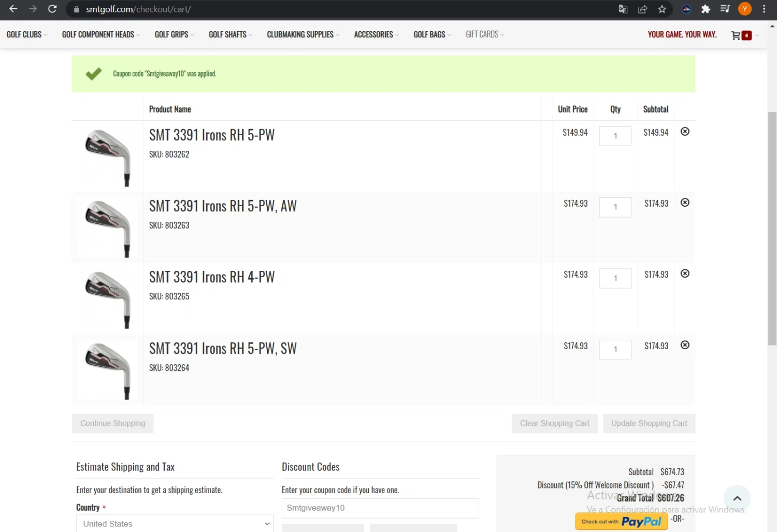Image resolution: width=777 pixels, height=532 pixels.
Task: Click the page vertical scrollbar thumb
Action: point(772,228)
